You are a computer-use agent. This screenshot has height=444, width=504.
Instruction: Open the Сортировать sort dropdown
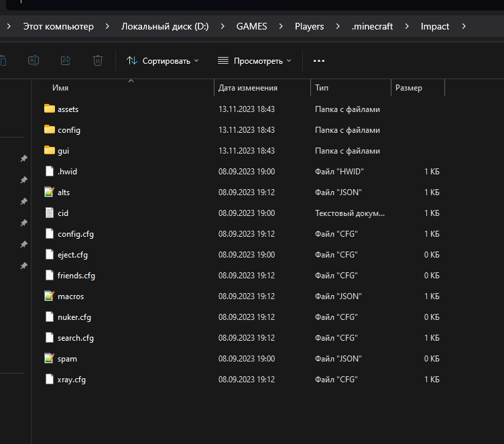click(163, 61)
